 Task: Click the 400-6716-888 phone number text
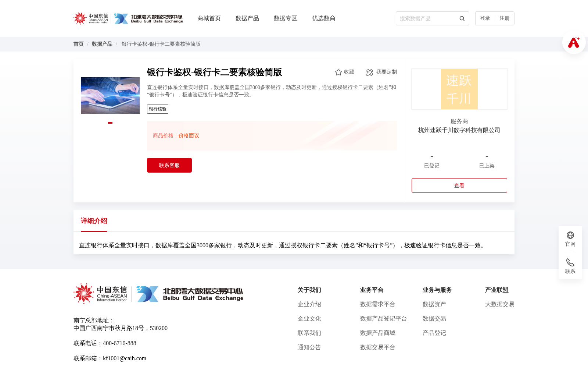[119, 343]
